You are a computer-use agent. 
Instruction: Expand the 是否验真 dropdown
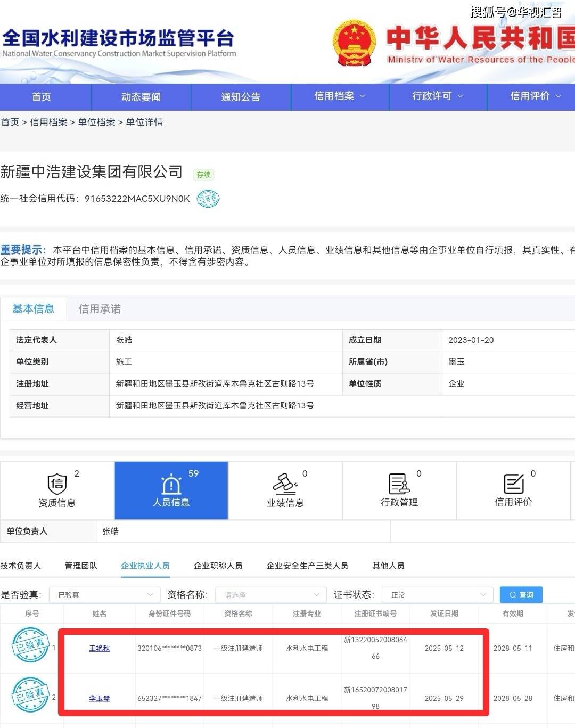(x=104, y=595)
